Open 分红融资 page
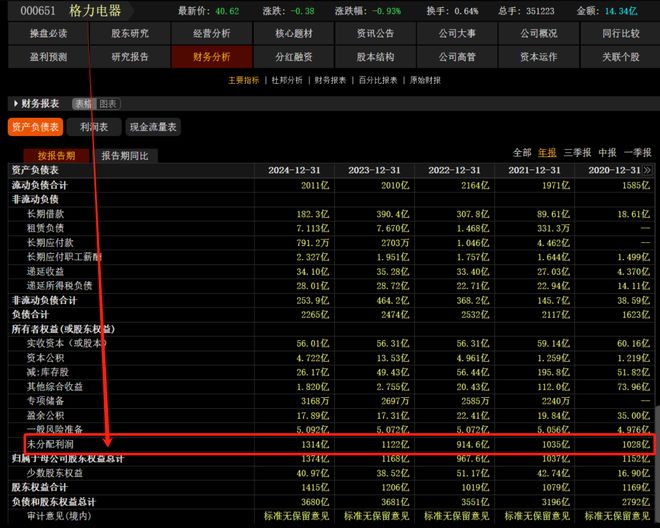This screenshot has height=528, width=660. coord(293,57)
